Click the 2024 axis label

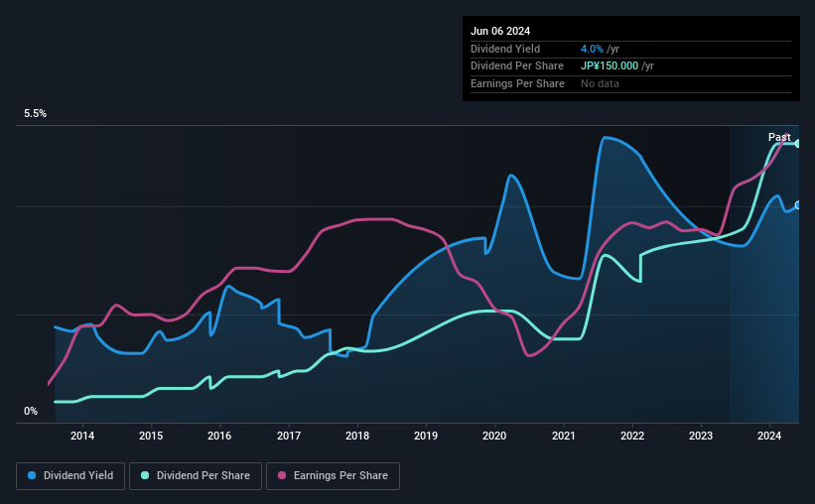pos(769,436)
